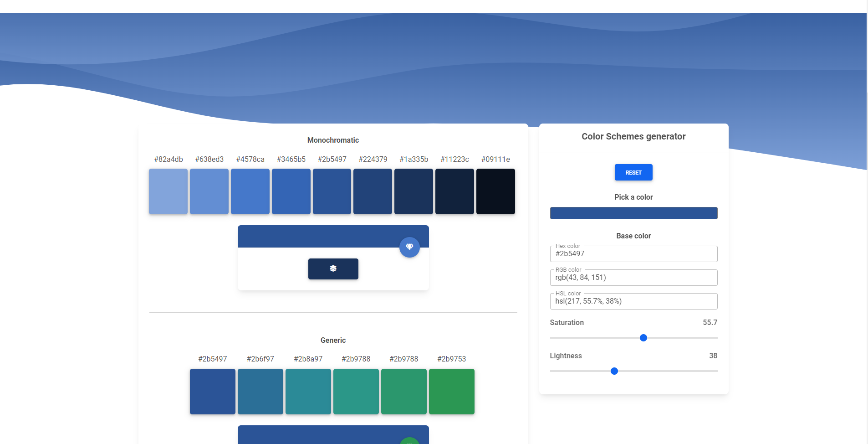The height and width of the screenshot is (444, 868).
Task: Click the RGB color input field
Action: tap(633, 278)
